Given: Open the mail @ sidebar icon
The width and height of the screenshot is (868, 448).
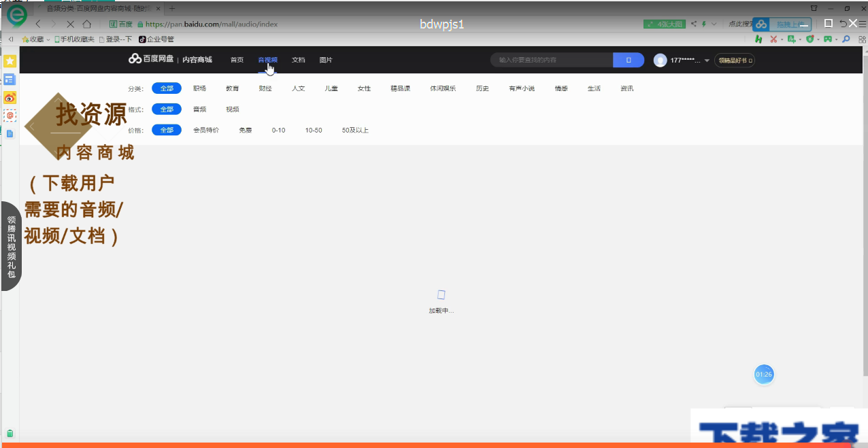Looking at the screenshot, I should (x=10, y=116).
